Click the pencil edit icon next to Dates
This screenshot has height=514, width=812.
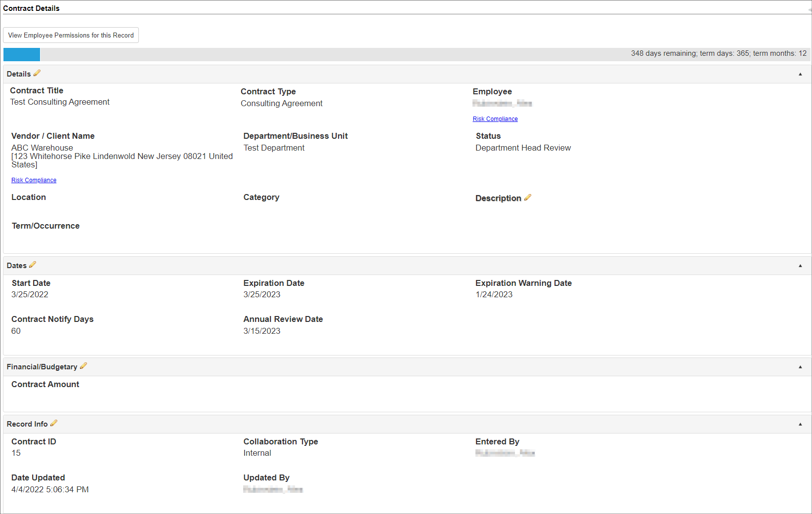click(x=33, y=265)
